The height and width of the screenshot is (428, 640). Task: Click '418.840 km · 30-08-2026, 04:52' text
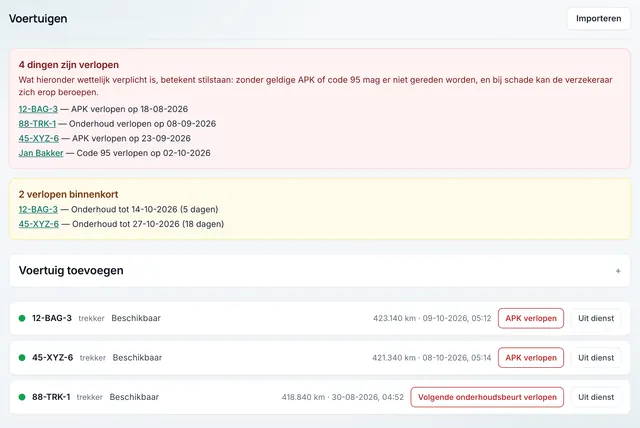(x=342, y=397)
